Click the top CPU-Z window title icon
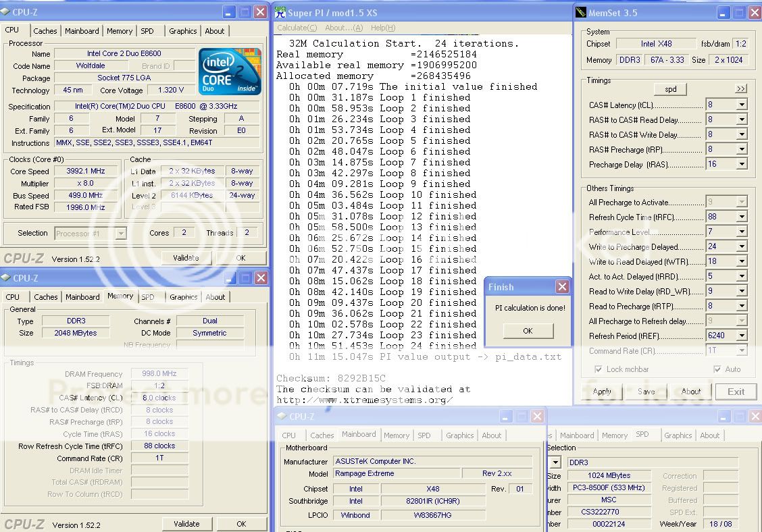This screenshot has height=532, width=762. point(5,11)
